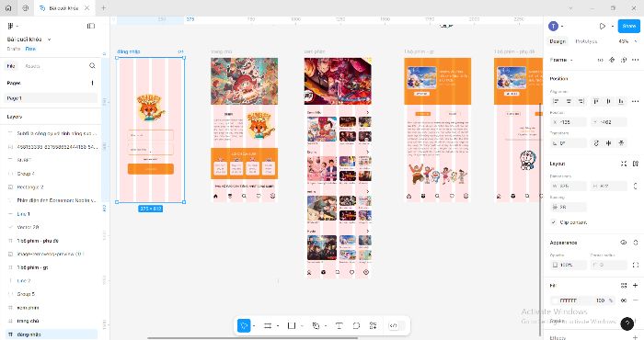Screen dimensions: 644x340
Task: Open the Bài cuối khóa file name dropdown
Action: click(50, 40)
